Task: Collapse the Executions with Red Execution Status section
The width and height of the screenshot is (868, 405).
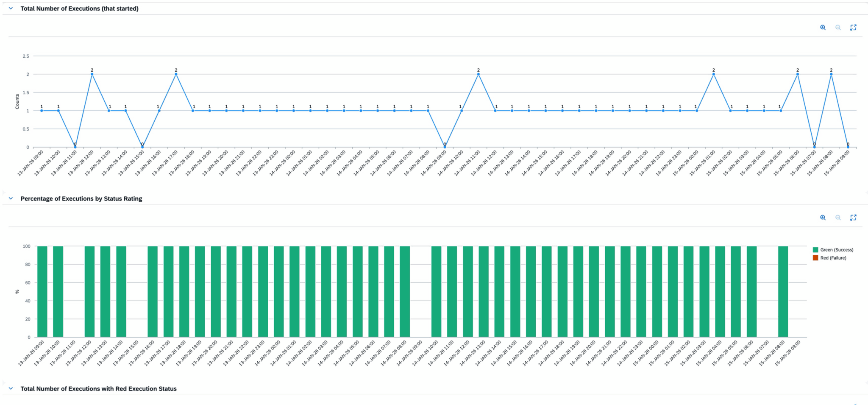Action: point(11,388)
